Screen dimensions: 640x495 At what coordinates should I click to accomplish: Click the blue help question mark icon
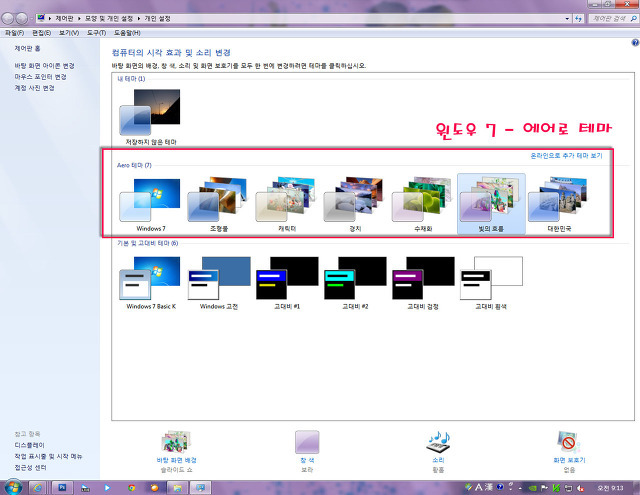(x=635, y=42)
